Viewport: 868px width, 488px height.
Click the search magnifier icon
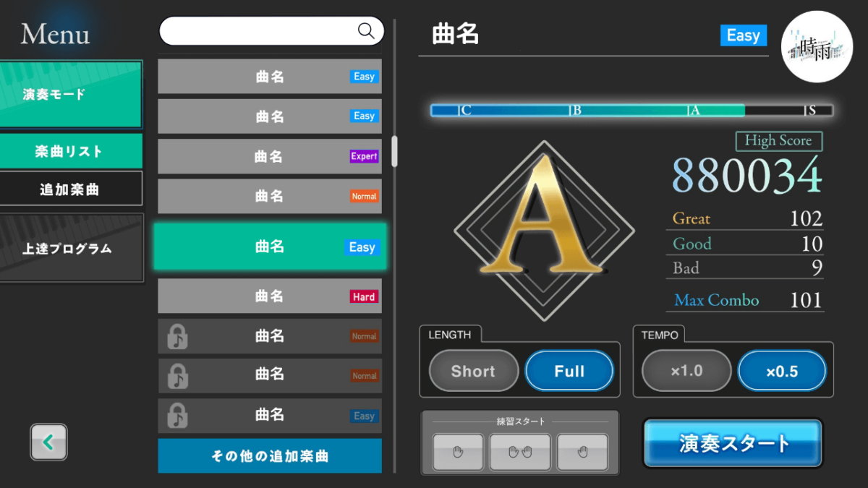click(366, 30)
